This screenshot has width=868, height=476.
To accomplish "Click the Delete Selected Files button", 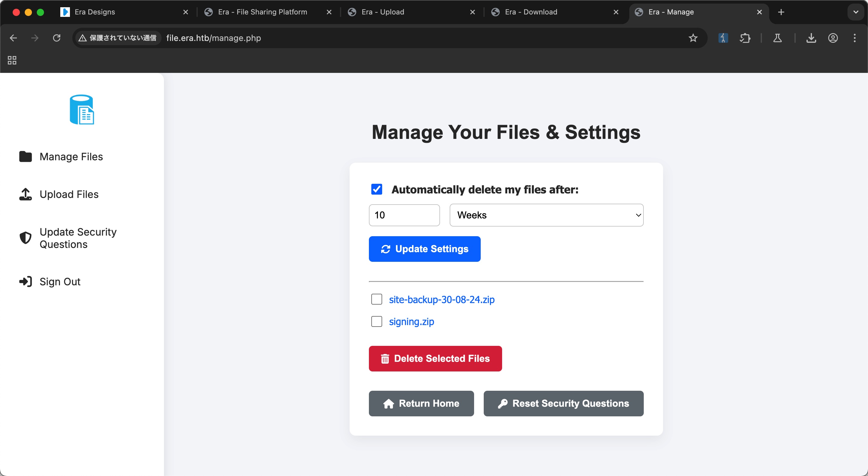I will coord(435,359).
